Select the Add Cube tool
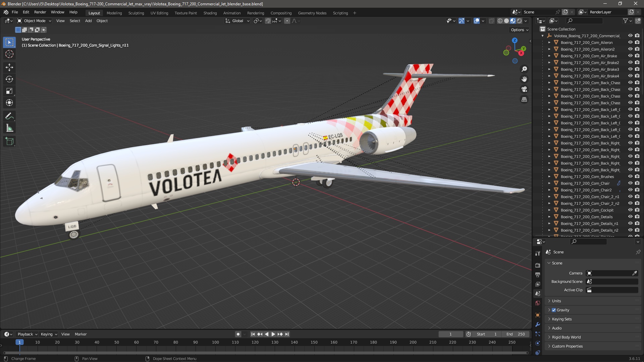 tap(9, 141)
